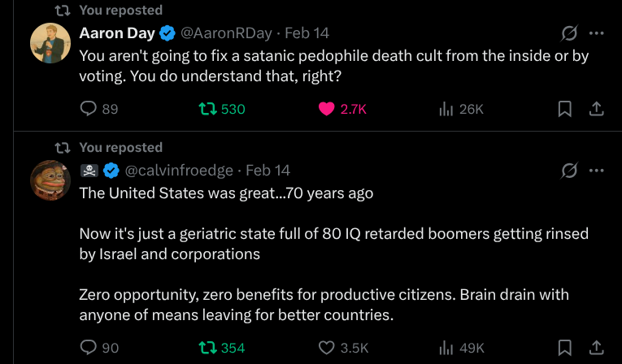Bookmark calvinfroedge's post
The image size is (622, 364).
[564, 348]
